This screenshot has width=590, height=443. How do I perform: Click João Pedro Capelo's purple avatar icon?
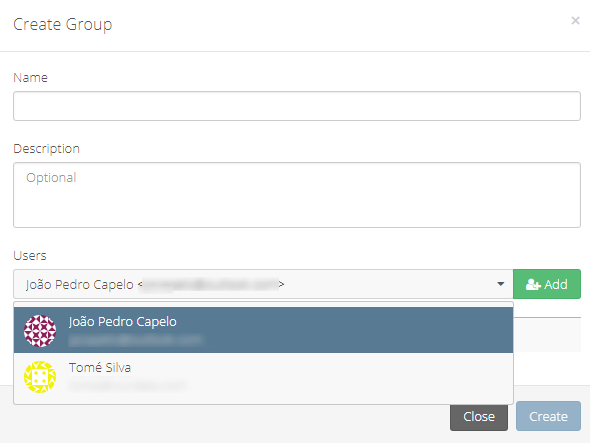click(40, 331)
